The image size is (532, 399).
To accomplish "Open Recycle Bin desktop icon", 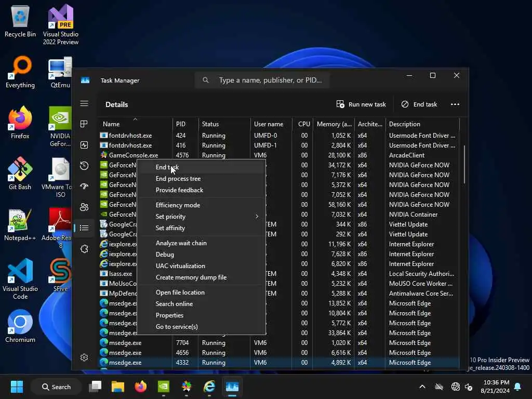I will pyautogui.click(x=20, y=21).
